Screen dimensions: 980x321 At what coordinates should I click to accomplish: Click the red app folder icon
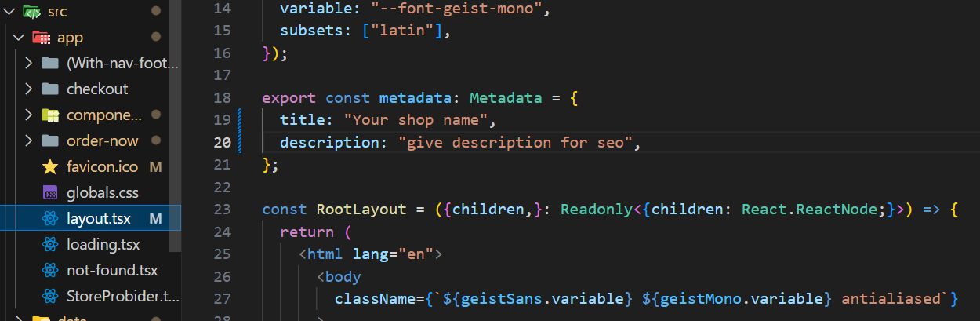pos(42,38)
